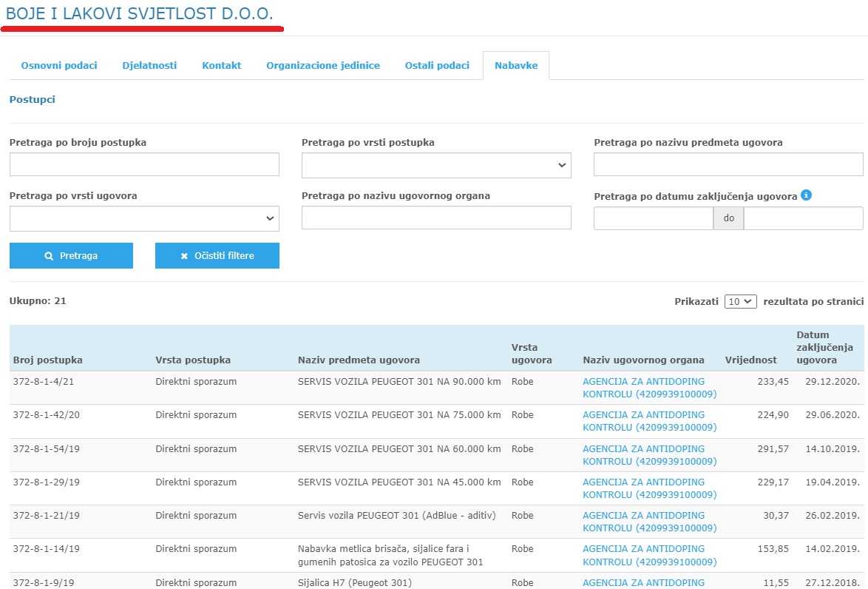Expand the Pretraga po vrsti postupka dropdown
Screen dimensions: 868x589
pos(436,166)
